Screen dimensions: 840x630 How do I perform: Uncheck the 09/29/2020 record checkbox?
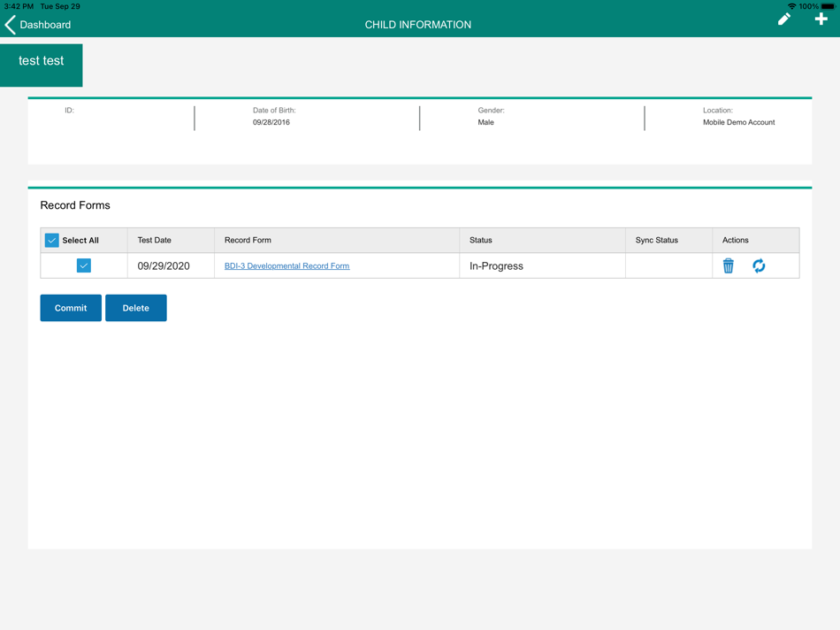[84, 265]
